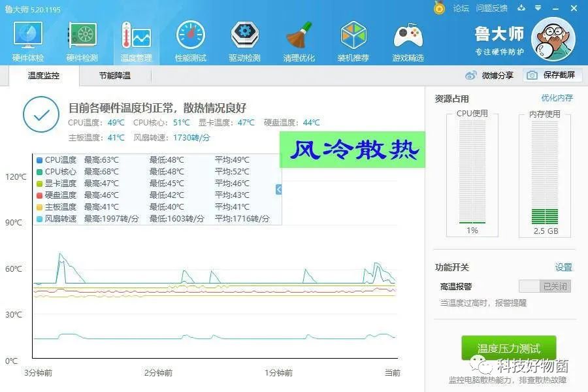The height and width of the screenshot is (392, 588).
Task: Click the 平均:1716转/分 fan average value
Action: pos(242,219)
